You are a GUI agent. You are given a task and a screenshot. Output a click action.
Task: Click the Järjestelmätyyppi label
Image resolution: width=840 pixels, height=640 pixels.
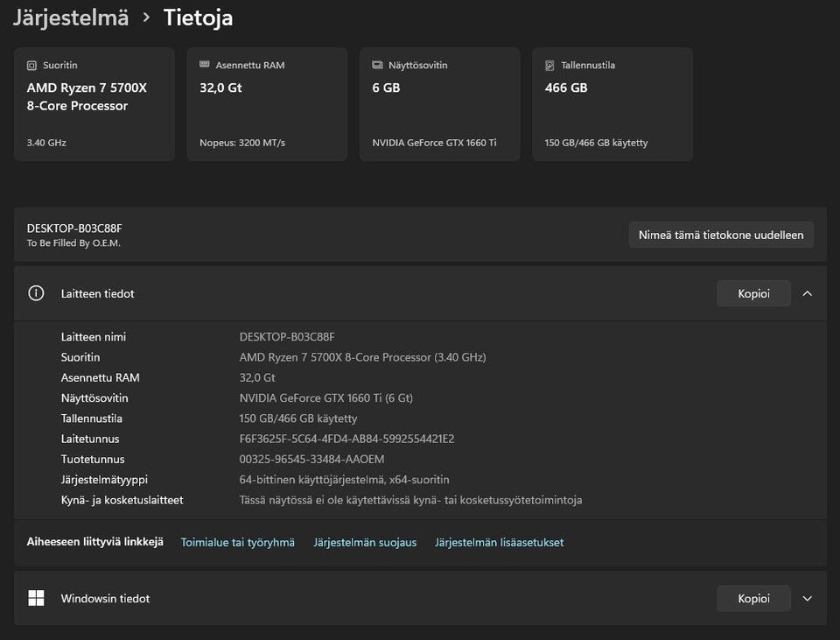[104, 479]
